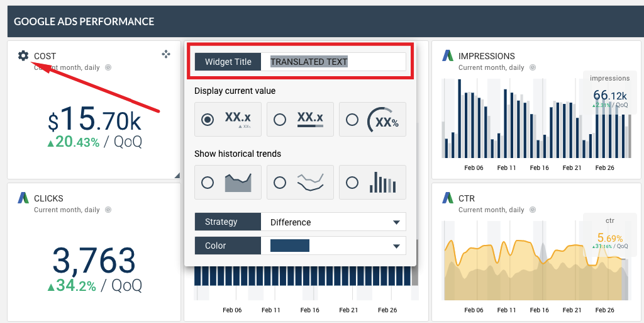Click the Google Ads logo on IMPRESSIONS widget

pos(448,55)
